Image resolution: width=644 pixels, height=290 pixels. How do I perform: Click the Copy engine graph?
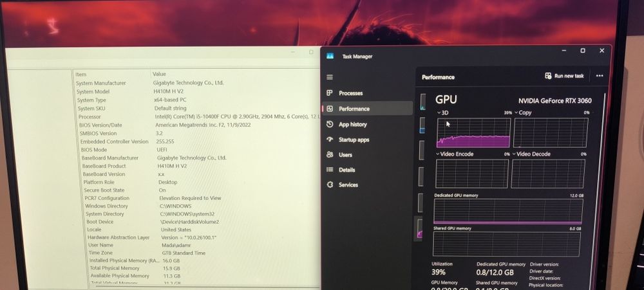coord(551,133)
